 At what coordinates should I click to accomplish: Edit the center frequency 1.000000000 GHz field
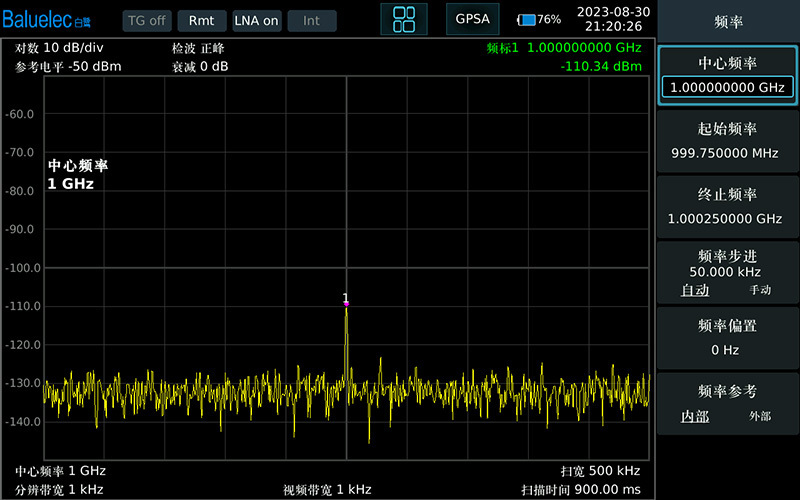[727, 87]
